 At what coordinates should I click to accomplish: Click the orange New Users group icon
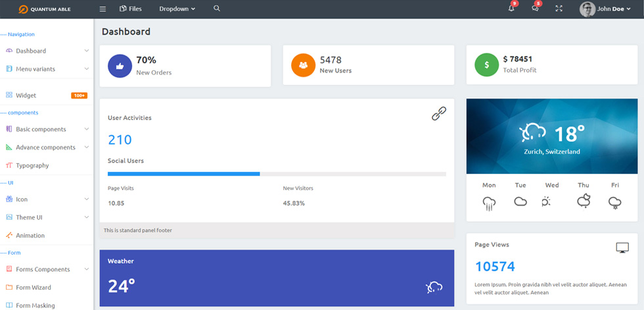click(x=304, y=65)
